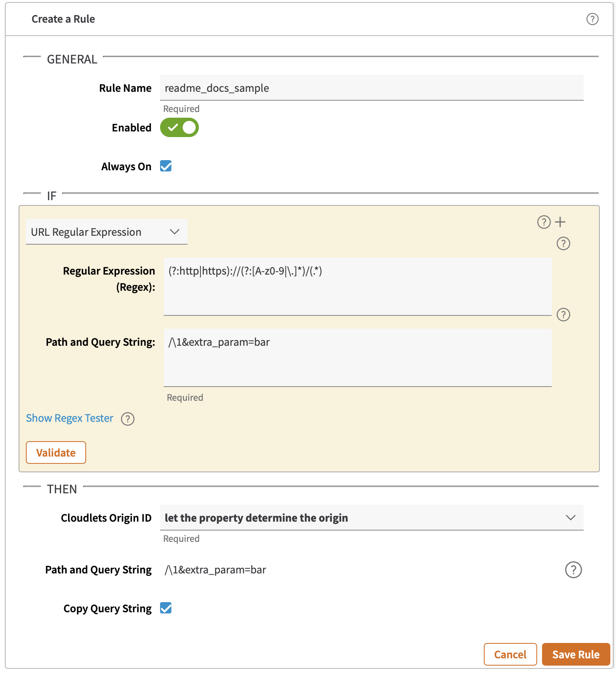Click the IF Path and Query String text area
Screen dimensions: 616x683
point(357,357)
